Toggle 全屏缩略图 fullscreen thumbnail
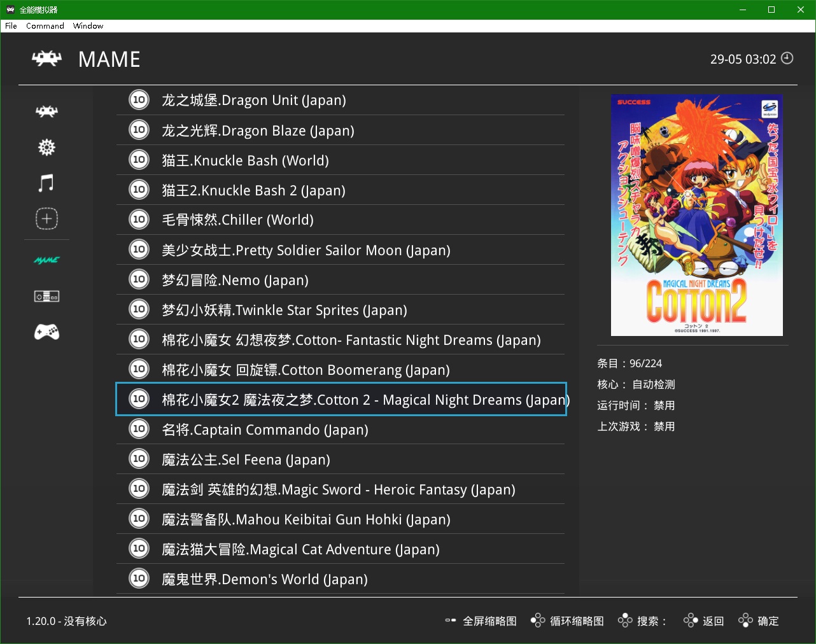The width and height of the screenshot is (816, 644). 481,621
